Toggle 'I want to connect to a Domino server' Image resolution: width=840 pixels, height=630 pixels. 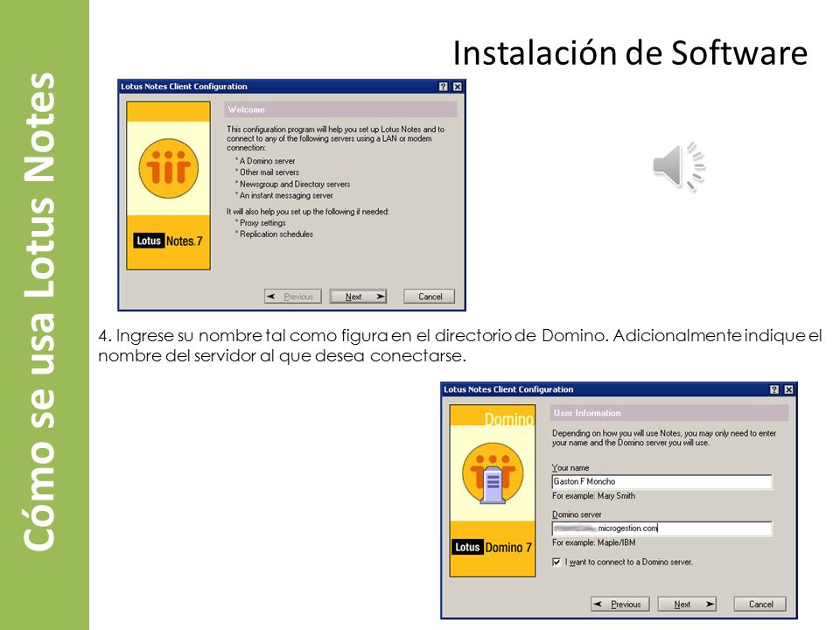coord(556,562)
